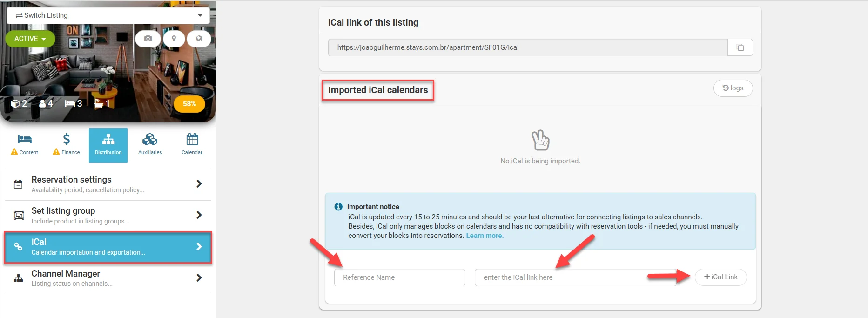The image size is (868, 318).
Task: Open the ACTIVE status dropdown
Action: 30,39
